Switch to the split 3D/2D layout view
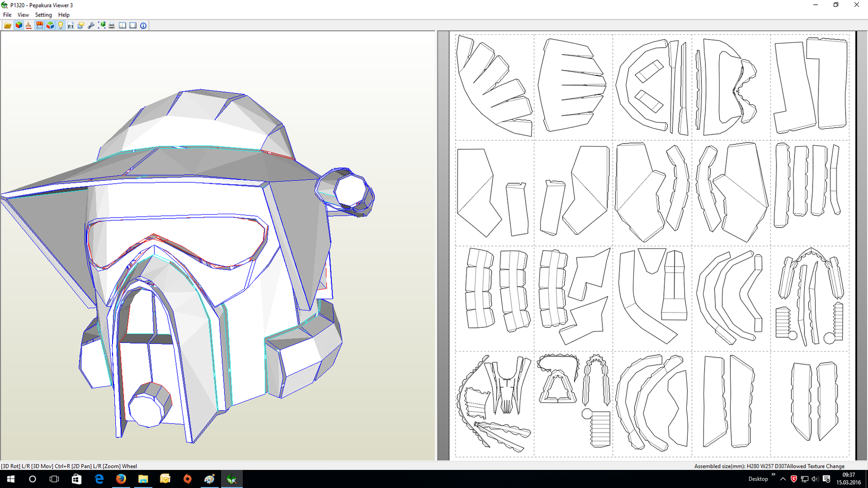This screenshot has width=868, height=488. (123, 25)
